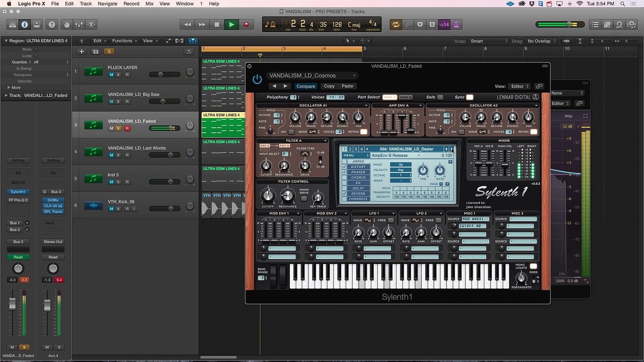Open the tracks area Edit menu

[x=100, y=41]
